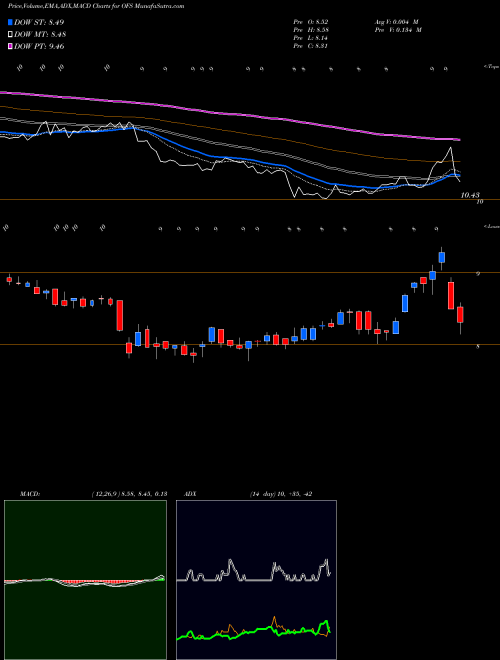500x660 pixels.
Task: Click the price axis label 8 on candlestick chart
Action: [478, 347]
